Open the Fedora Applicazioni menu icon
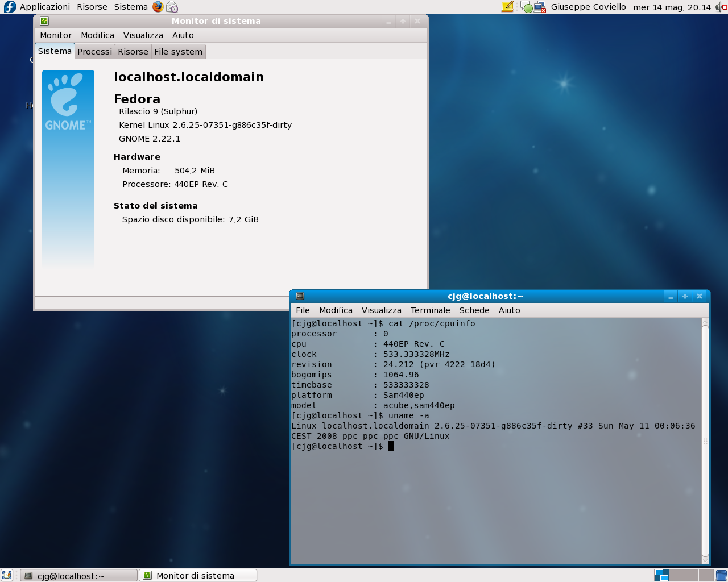 tap(10, 7)
